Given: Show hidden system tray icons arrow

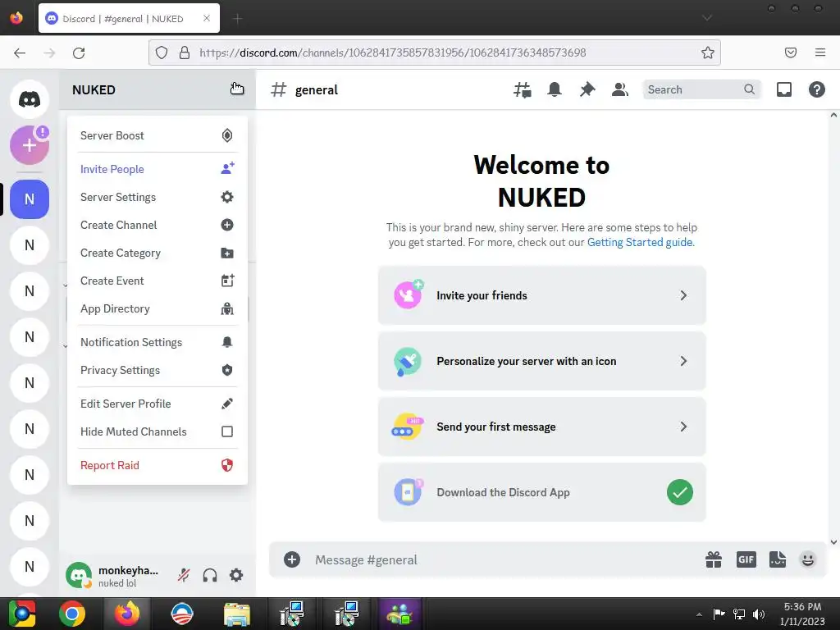Looking at the screenshot, I should pyautogui.click(x=699, y=614).
